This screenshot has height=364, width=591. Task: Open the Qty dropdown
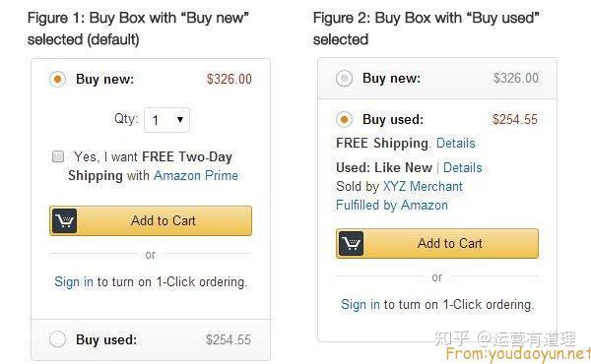pyautogui.click(x=166, y=120)
